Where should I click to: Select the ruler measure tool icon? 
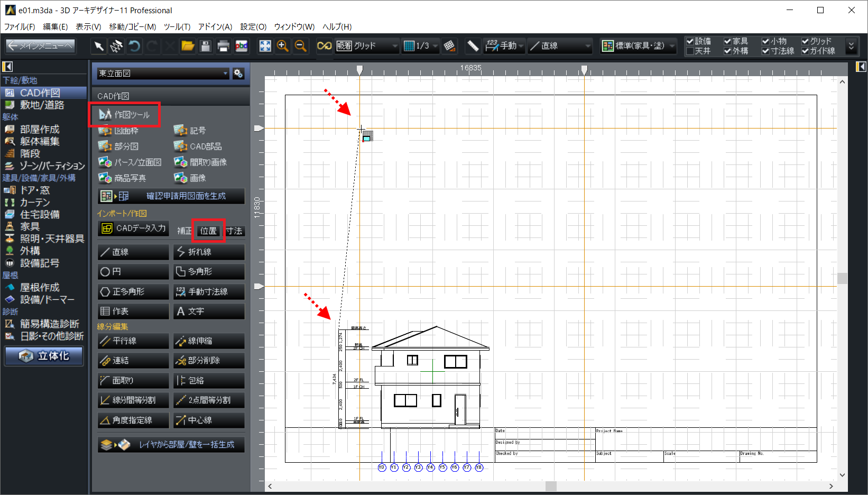click(473, 47)
